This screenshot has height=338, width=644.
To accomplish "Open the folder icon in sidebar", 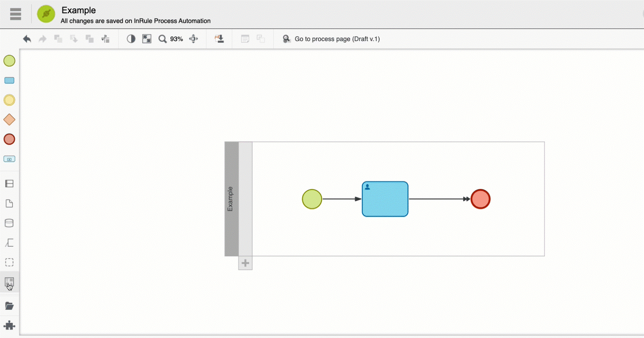I will point(9,306).
